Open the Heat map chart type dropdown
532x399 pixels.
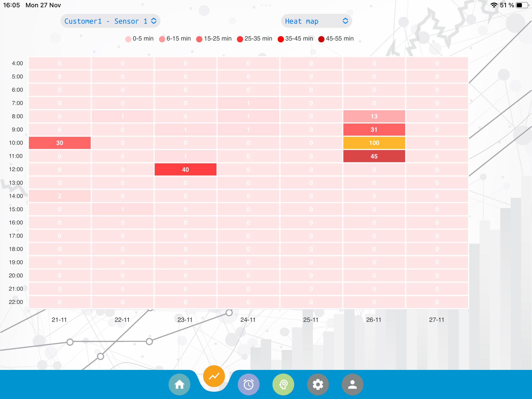tap(316, 21)
